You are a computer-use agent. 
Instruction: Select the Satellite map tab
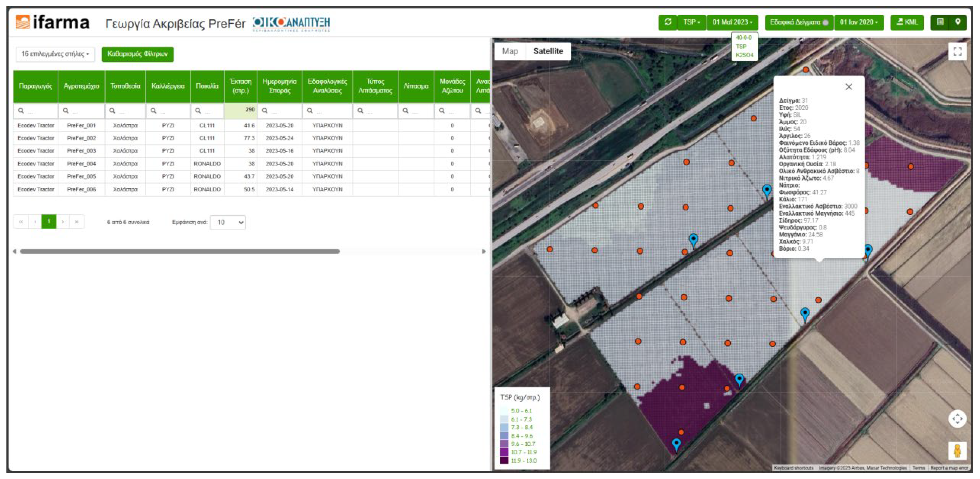tap(548, 51)
